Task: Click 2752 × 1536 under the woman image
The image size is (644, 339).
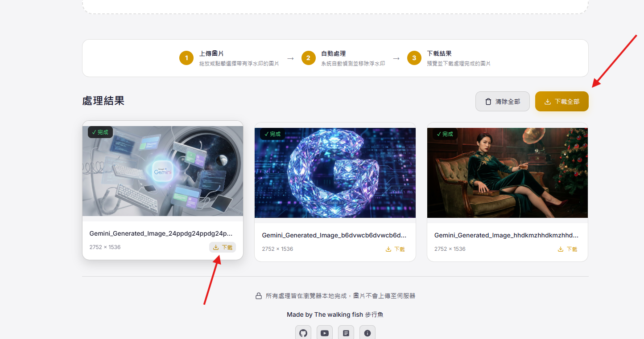Action: (450, 249)
